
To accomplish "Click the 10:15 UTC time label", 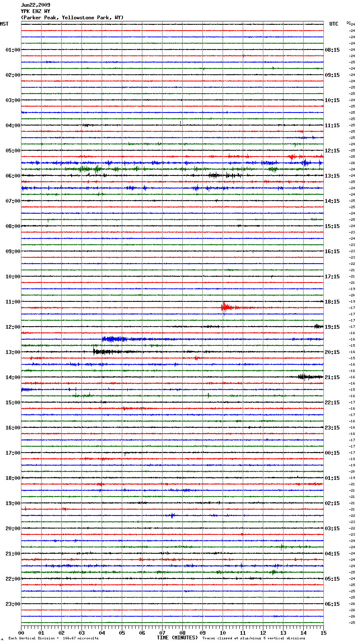I will pyautogui.click(x=332, y=100).
